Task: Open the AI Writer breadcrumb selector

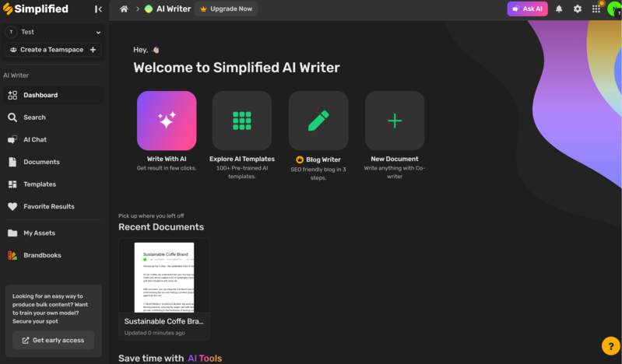Action: (170, 9)
